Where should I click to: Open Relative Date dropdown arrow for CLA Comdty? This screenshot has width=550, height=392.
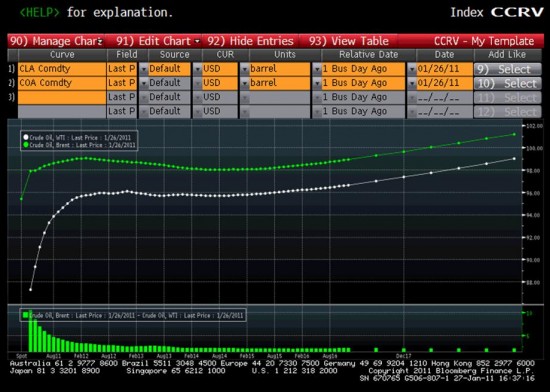pyautogui.click(x=317, y=69)
